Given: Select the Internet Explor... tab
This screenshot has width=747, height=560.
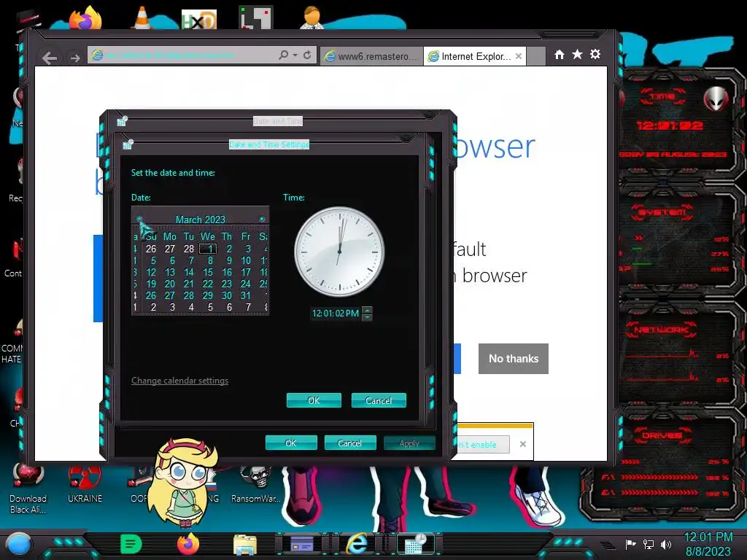Looking at the screenshot, I should pos(470,56).
